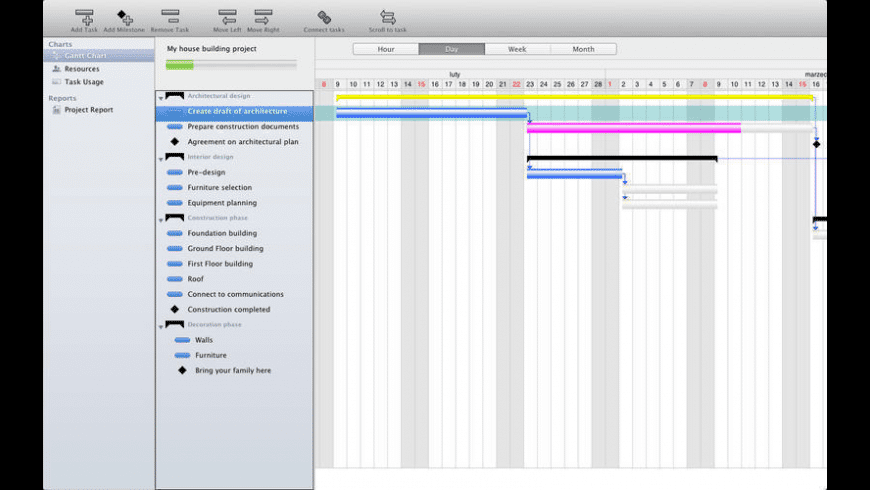Switch timeline scale to Month
The image size is (870, 490).
click(x=583, y=49)
